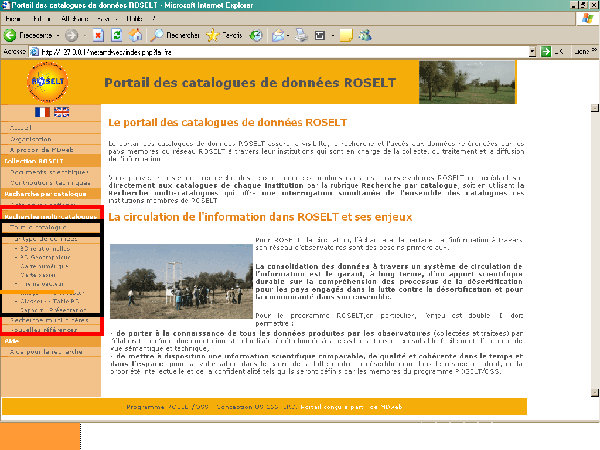Open the Affichage menu
The image size is (600, 450).
click(x=75, y=19)
